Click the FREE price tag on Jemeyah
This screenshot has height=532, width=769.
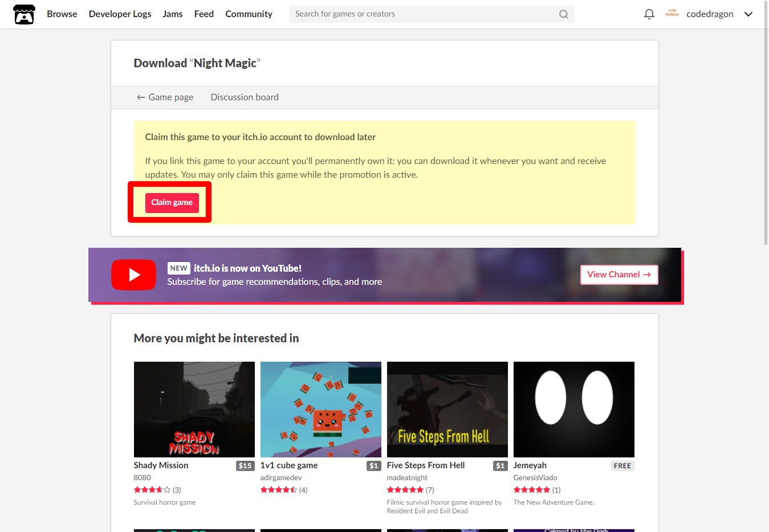622,466
